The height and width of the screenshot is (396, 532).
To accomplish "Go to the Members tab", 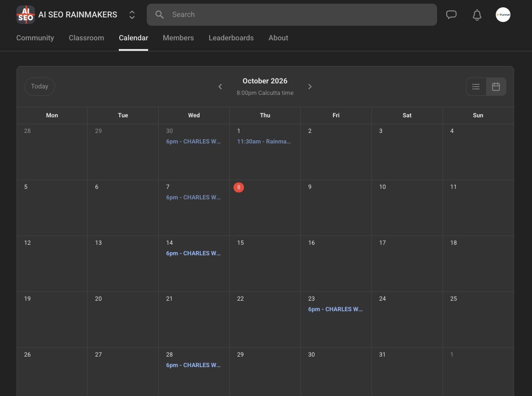I will (178, 38).
